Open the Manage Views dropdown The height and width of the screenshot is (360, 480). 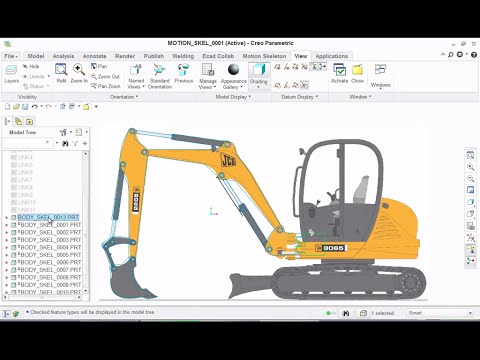tap(208, 84)
